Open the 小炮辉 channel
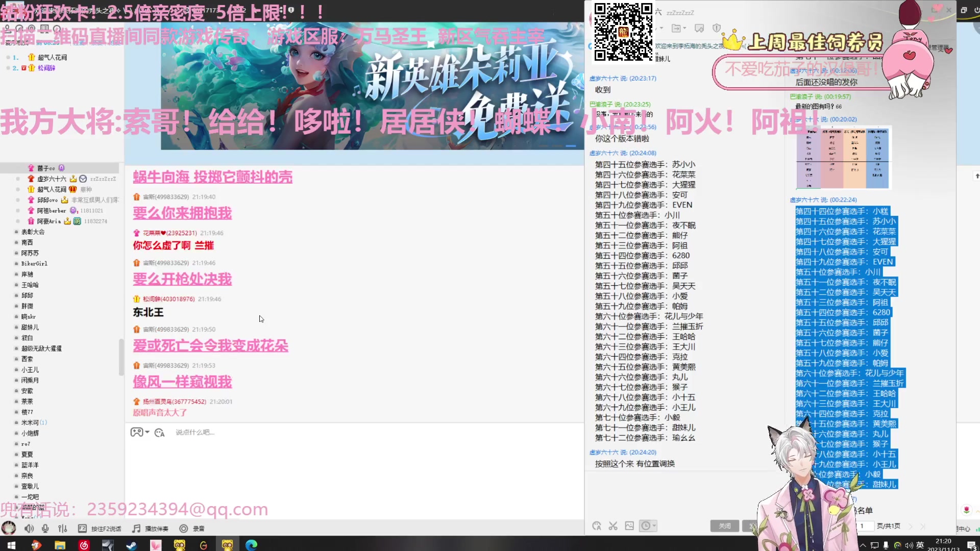The width and height of the screenshot is (980, 551). 30,433
